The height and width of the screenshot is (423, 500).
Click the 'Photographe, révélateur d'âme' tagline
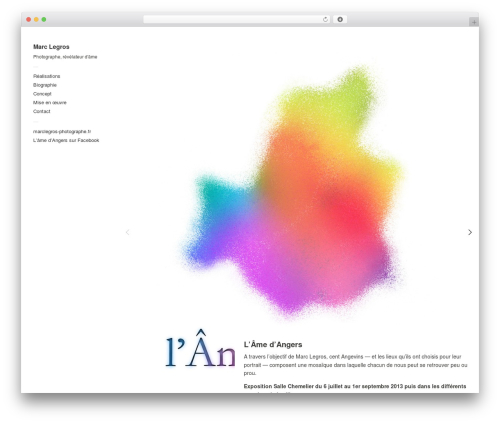[x=65, y=57]
